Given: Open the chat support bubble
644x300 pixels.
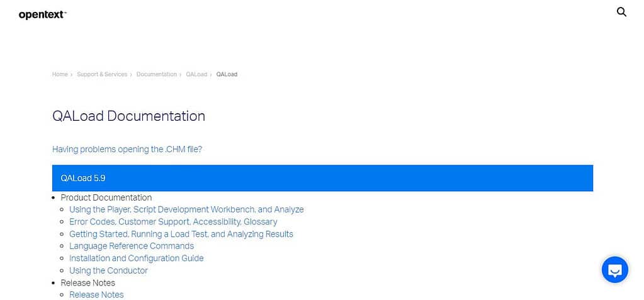Looking at the screenshot, I should point(615,270).
